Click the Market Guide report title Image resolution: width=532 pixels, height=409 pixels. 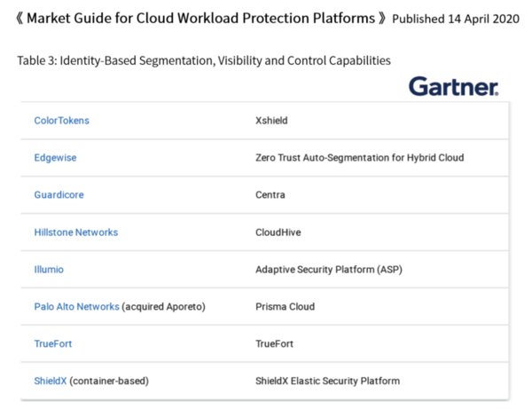pos(201,18)
